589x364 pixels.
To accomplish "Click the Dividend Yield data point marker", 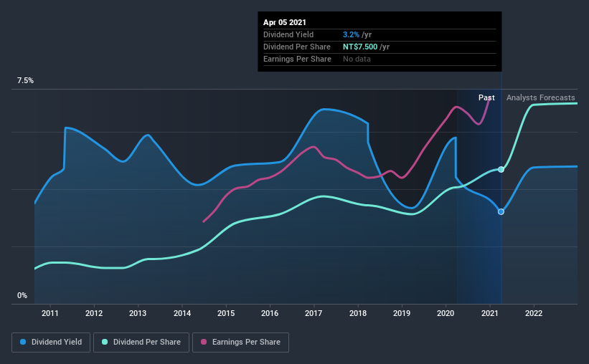I will 501,212.
